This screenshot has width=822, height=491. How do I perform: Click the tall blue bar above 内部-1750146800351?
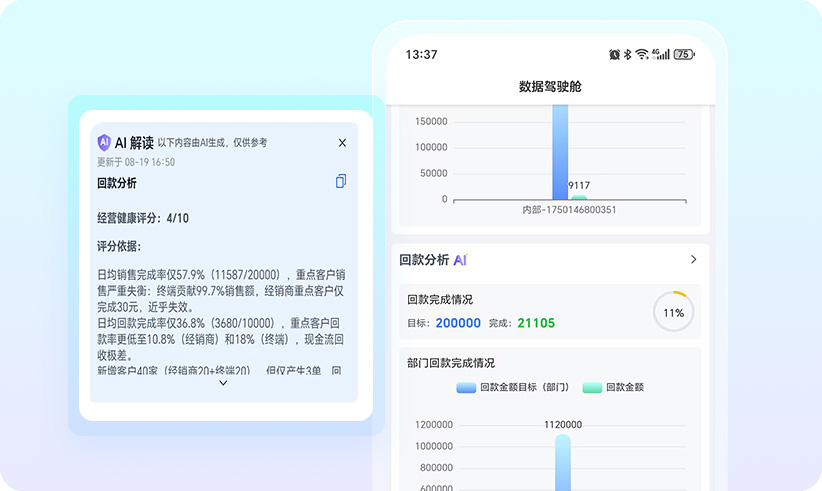[x=560, y=152]
